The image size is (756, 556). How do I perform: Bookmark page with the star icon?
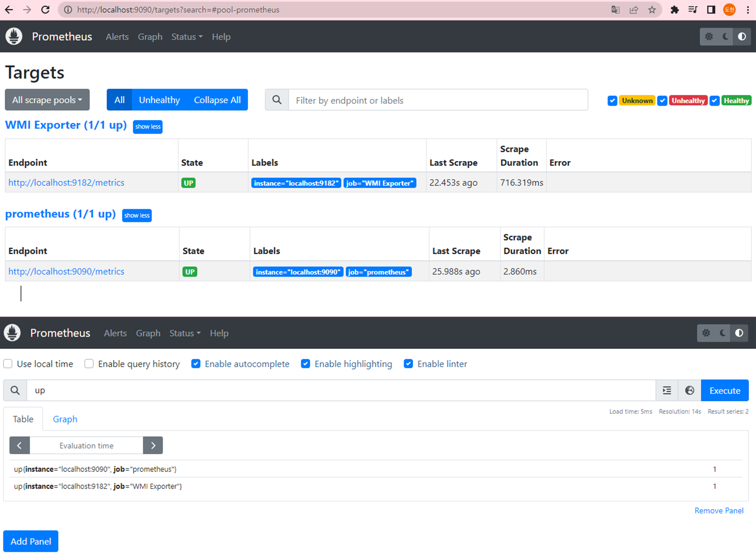click(652, 10)
